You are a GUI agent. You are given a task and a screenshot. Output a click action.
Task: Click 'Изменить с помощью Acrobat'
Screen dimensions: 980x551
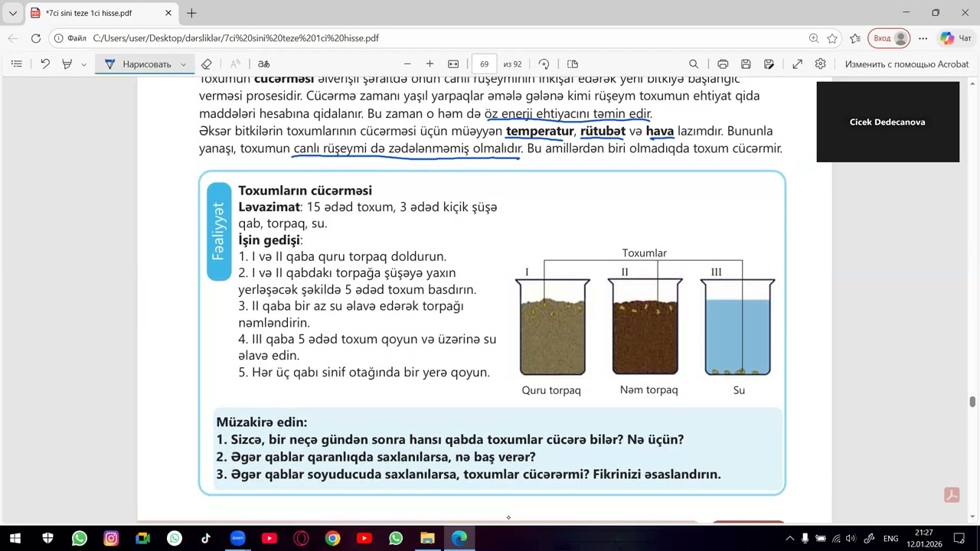[906, 64]
